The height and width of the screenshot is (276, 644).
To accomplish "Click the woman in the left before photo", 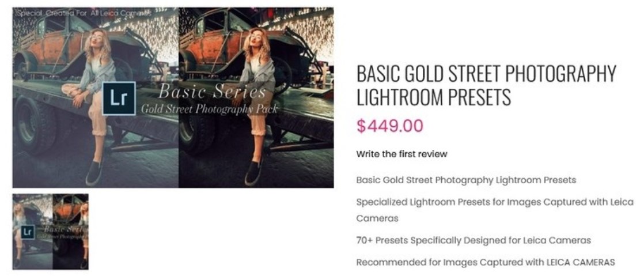I will tap(98, 75).
